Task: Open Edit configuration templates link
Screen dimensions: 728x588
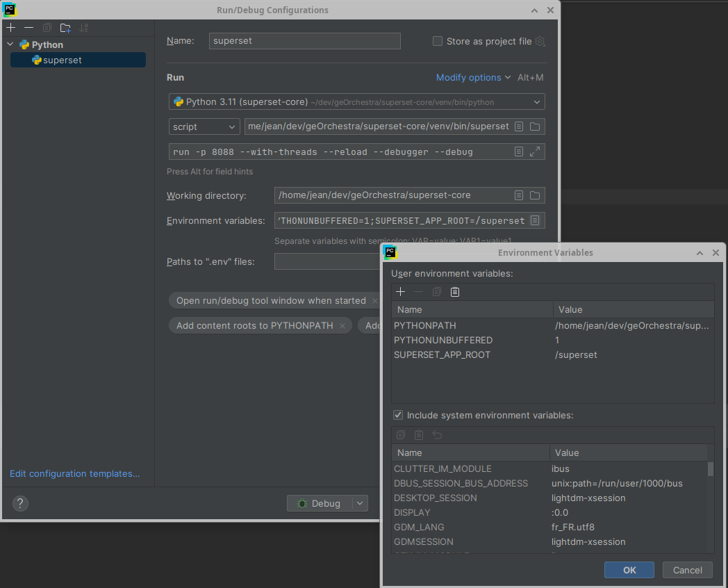Action: point(75,474)
